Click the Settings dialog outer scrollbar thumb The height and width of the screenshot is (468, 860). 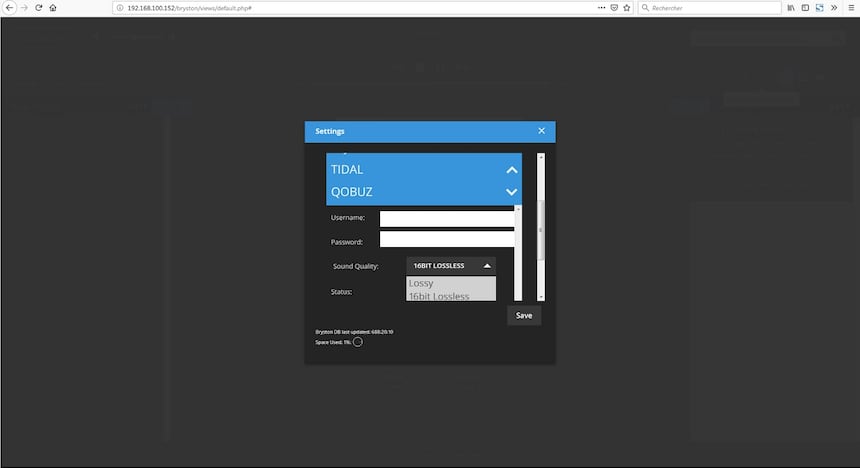[x=541, y=229]
